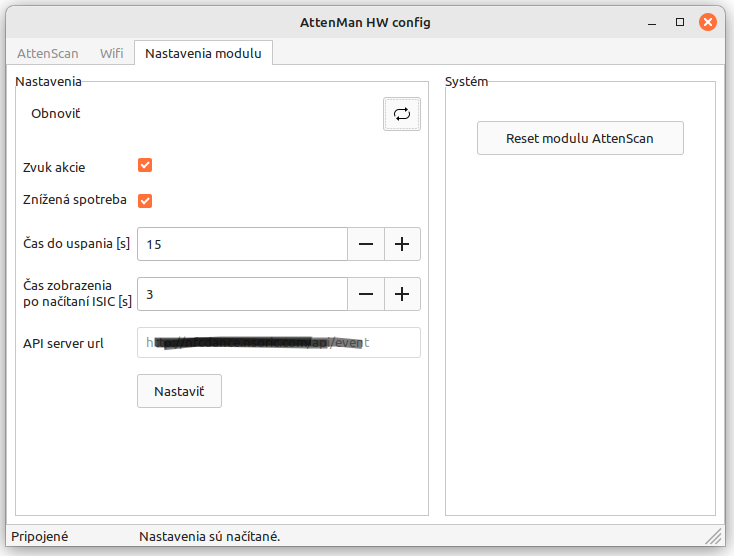Increase Čas do uspania value

[402, 244]
